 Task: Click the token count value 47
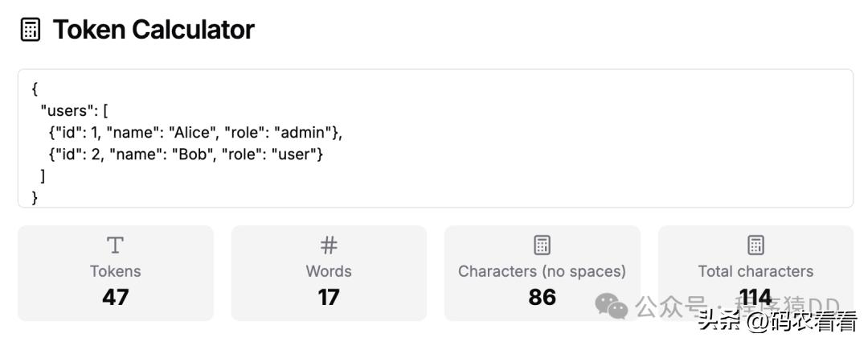(x=116, y=298)
